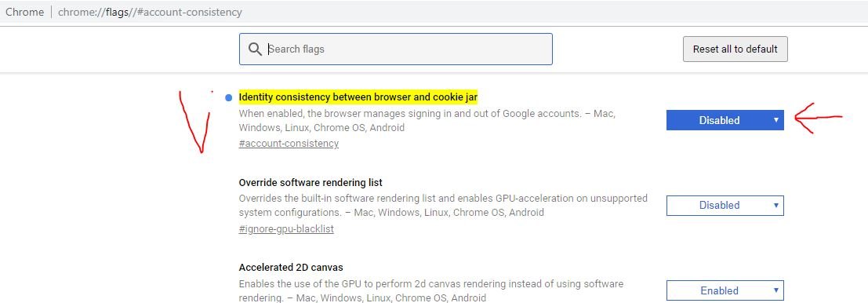Open the #ignore-gpu-blacklist anchor link
The width and height of the screenshot is (868, 303).
coord(286,228)
